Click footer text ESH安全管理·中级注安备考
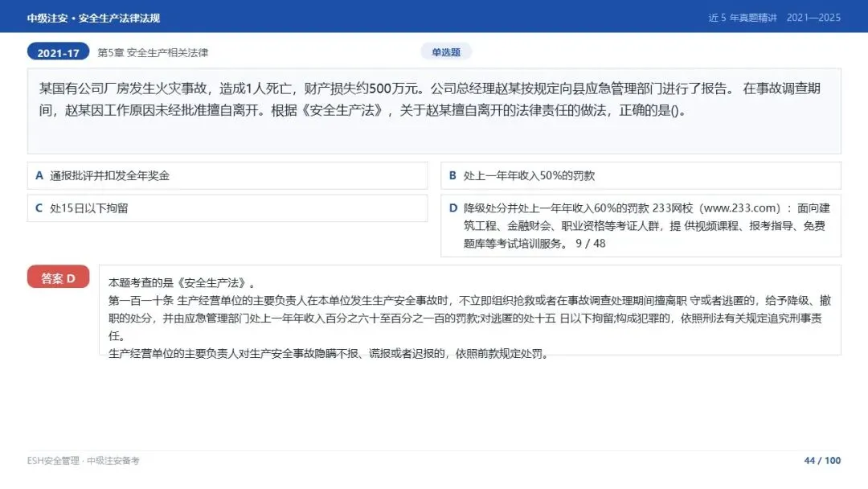 (83, 461)
